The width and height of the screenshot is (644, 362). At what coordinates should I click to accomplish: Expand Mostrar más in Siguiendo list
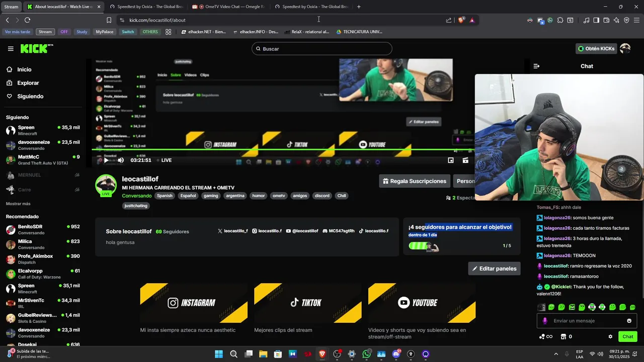(18, 204)
